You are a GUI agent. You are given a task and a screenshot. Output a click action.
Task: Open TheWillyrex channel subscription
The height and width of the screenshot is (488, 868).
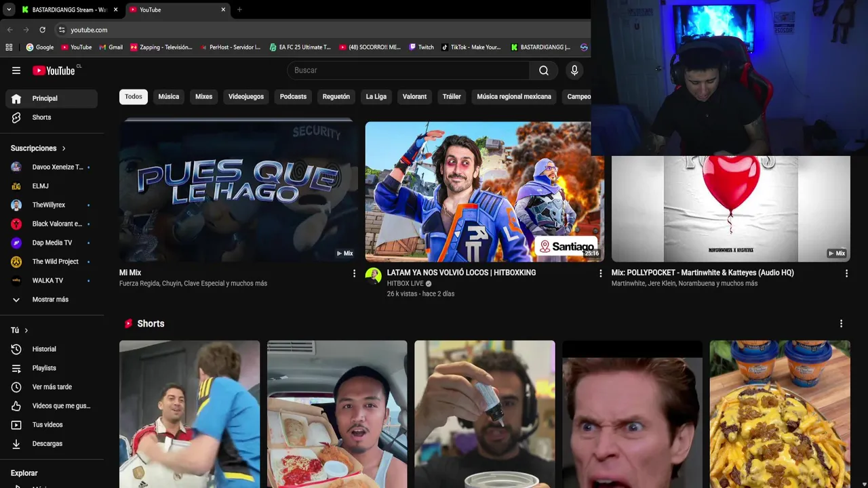(52, 205)
